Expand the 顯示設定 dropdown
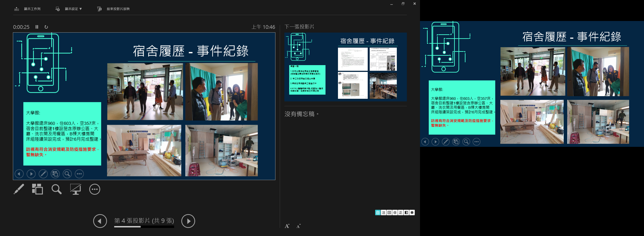This screenshot has height=236, width=644. click(73, 9)
